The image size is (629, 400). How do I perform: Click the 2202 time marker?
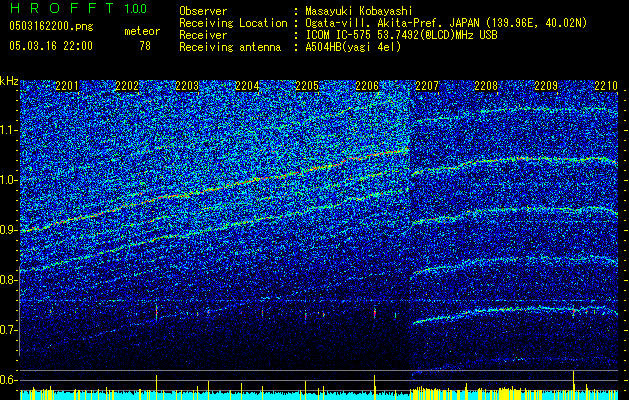(x=127, y=86)
